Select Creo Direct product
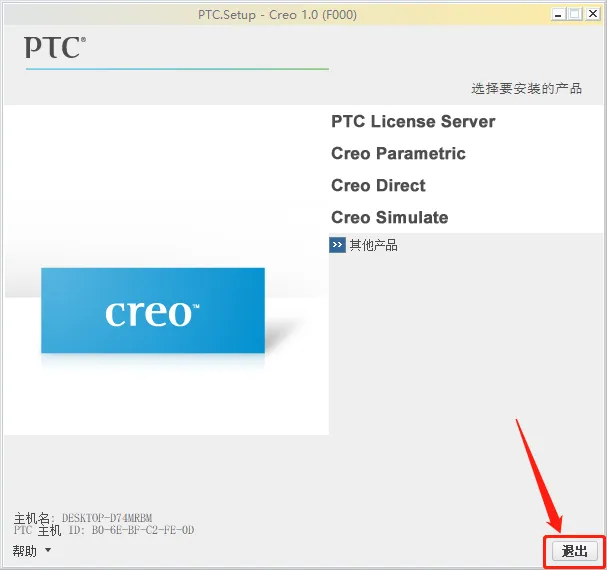The width and height of the screenshot is (607, 570). [x=378, y=185]
